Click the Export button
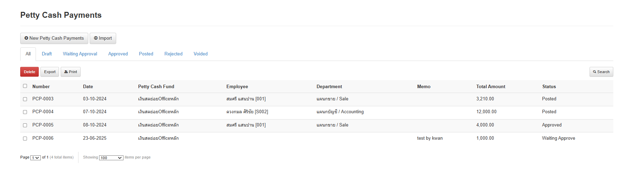The image size is (644, 185). tap(50, 72)
